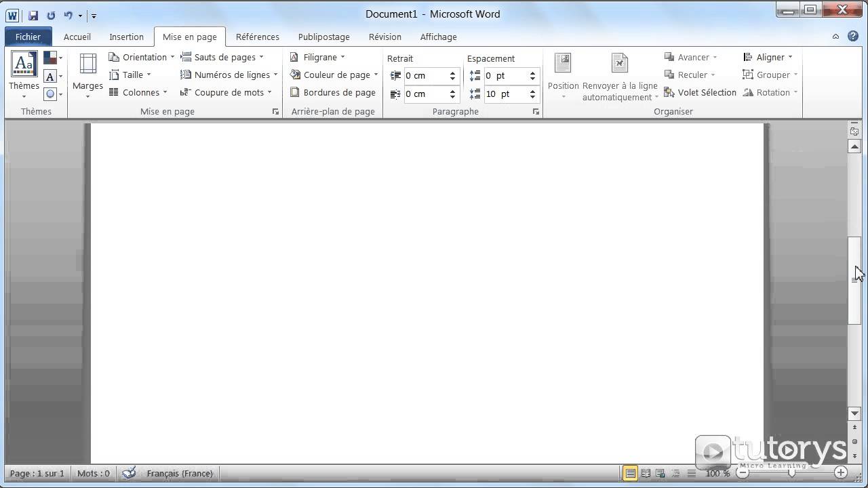Open the theme colors dropdown
The height and width of the screenshot is (488, 868).
tap(53, 58)
